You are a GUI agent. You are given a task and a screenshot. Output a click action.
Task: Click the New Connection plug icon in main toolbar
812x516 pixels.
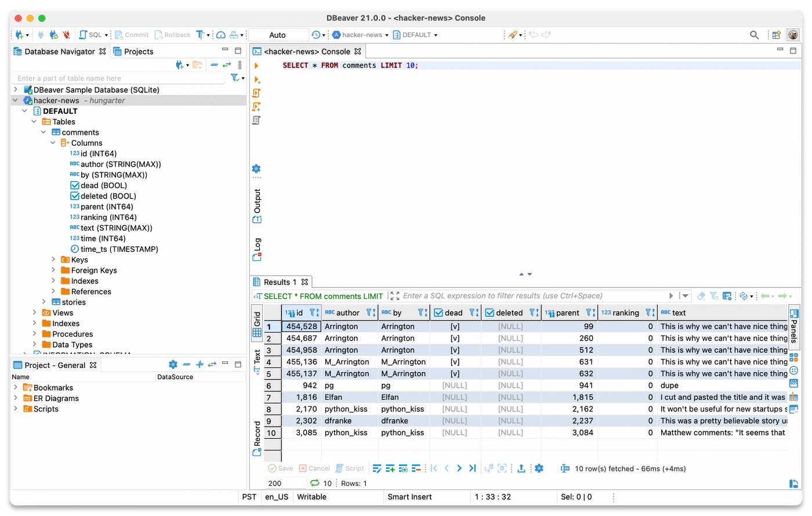coord(20,35)
